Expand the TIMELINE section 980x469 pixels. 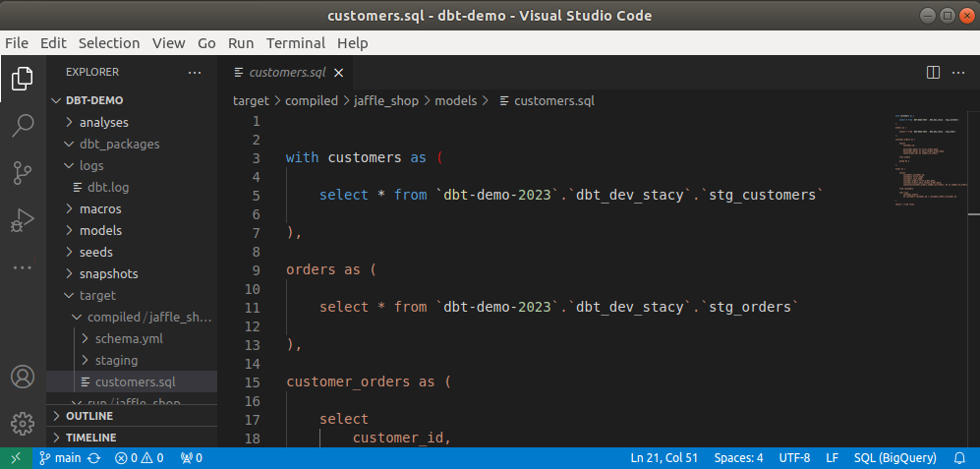click(132, 438)
